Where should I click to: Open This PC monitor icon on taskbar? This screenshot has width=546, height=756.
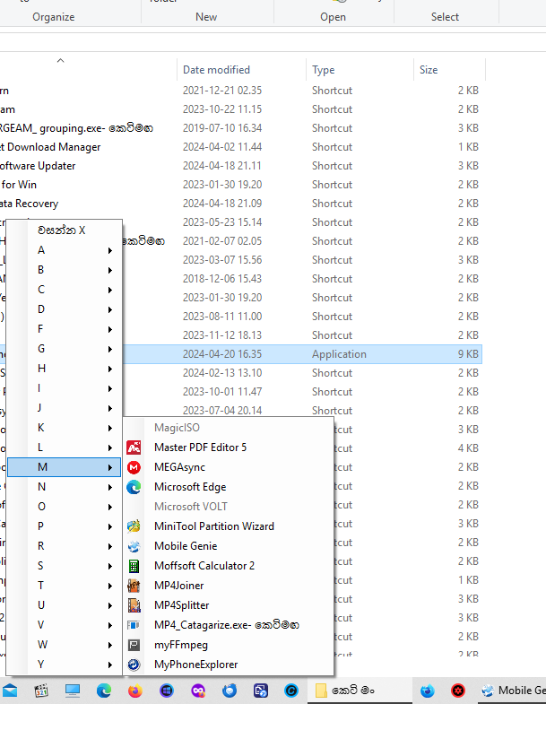[x=73, y=691]
